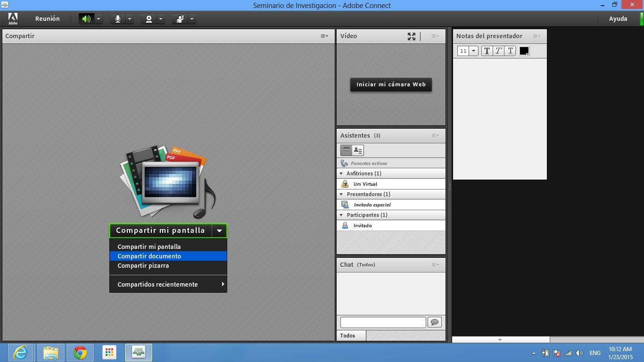Click the raise hand status icon
Screen dimensions: 644x362
point(180,19)
